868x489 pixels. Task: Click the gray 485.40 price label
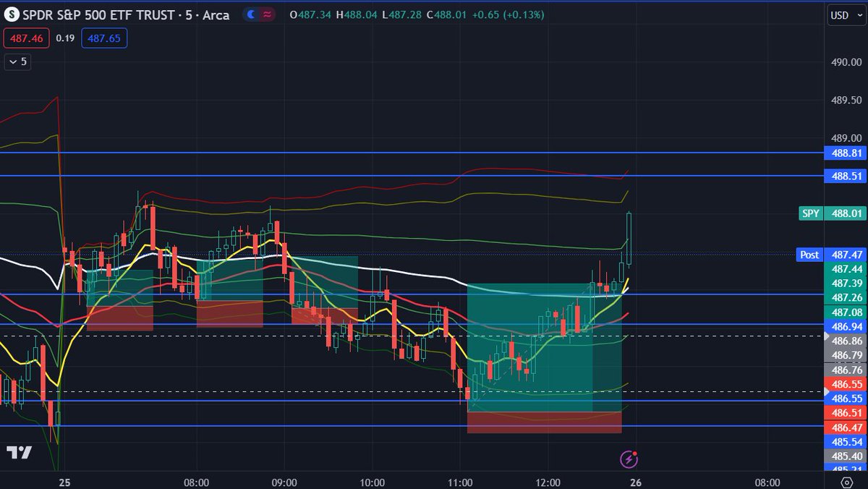(846, 456)
